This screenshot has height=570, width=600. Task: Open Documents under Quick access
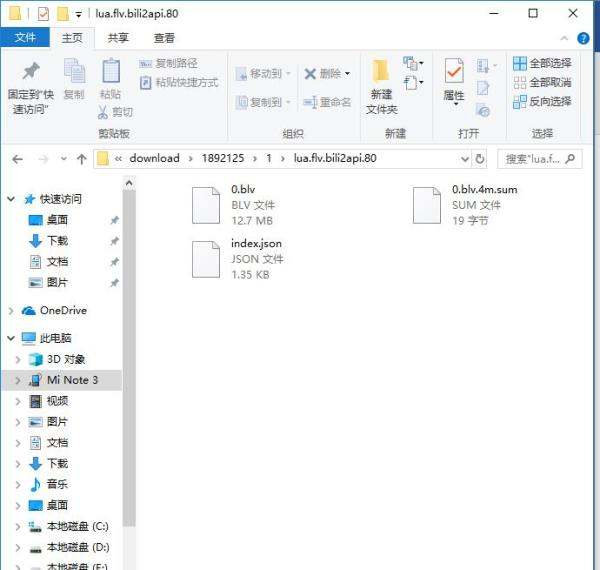pyautogui.click(x=57, y=262)
